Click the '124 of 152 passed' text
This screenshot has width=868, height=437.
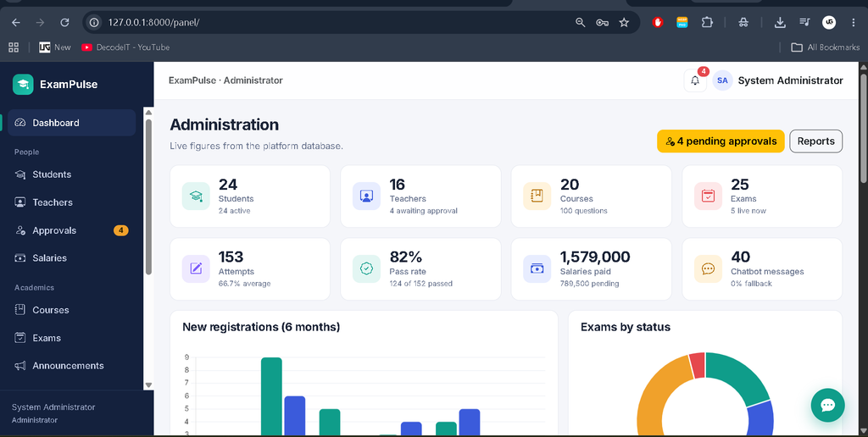pyautogui.click(x=420, y=284)
